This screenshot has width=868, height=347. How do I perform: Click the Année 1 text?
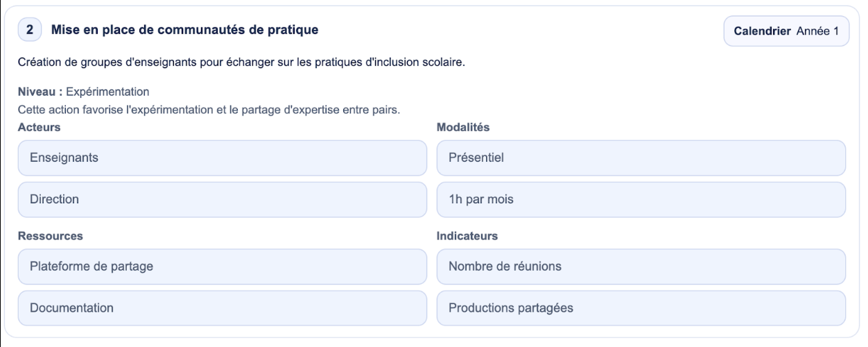(817, 31)
